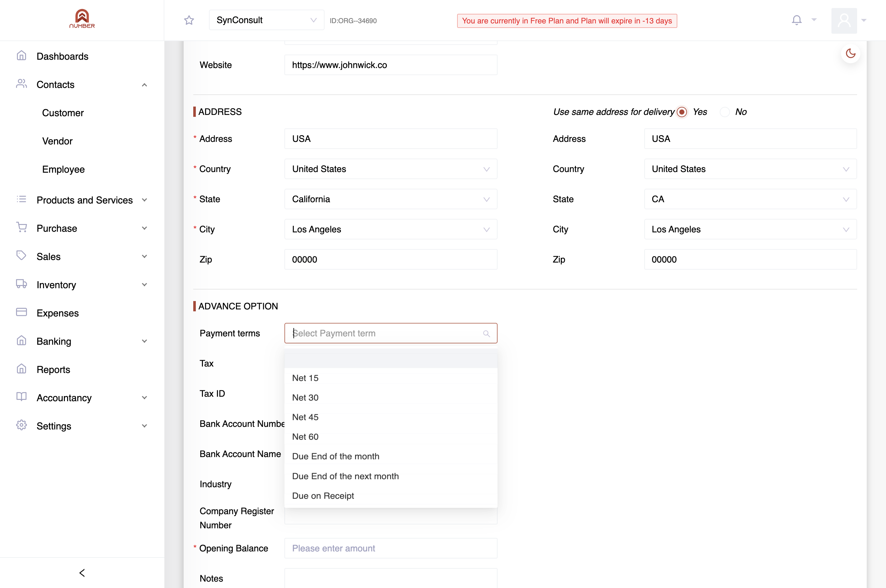This screenshot has height=588, width=886.
Task: Open the delivery Country dropdown
Action: 750,169
